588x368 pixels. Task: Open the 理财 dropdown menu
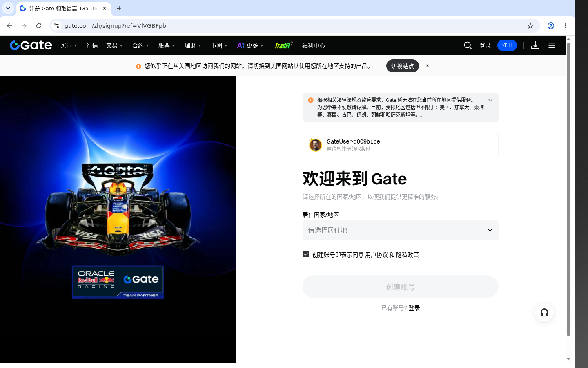click(193, 45)
